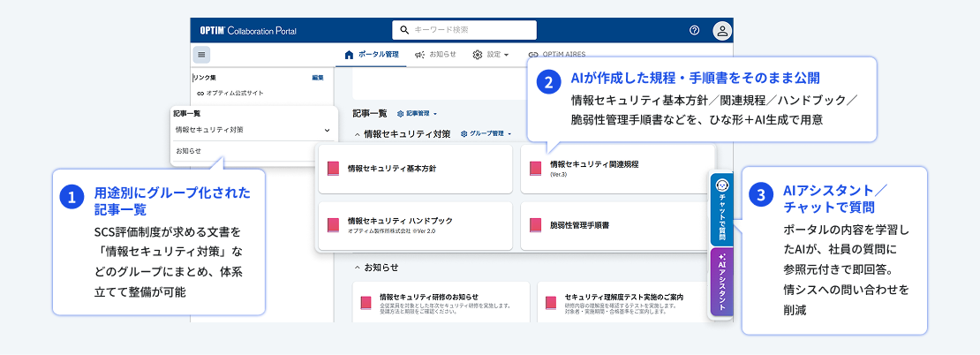
Task: Open AIアシスタント side button
Action: 722,282
